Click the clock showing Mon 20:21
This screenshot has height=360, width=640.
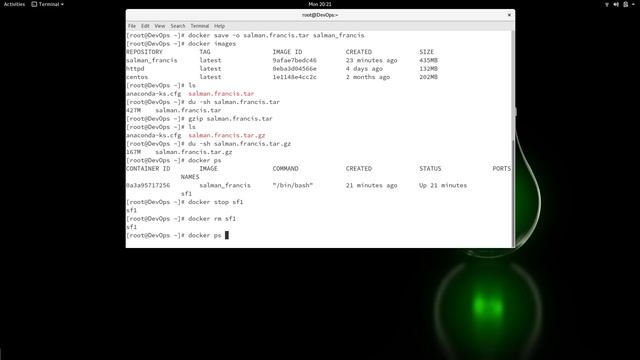coord(320,4)
